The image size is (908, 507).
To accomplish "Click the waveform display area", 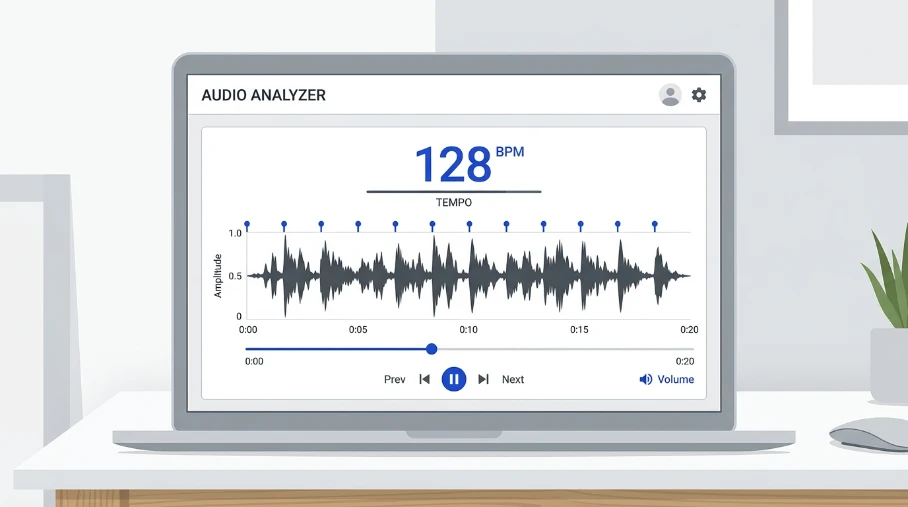I will point(468,276).
